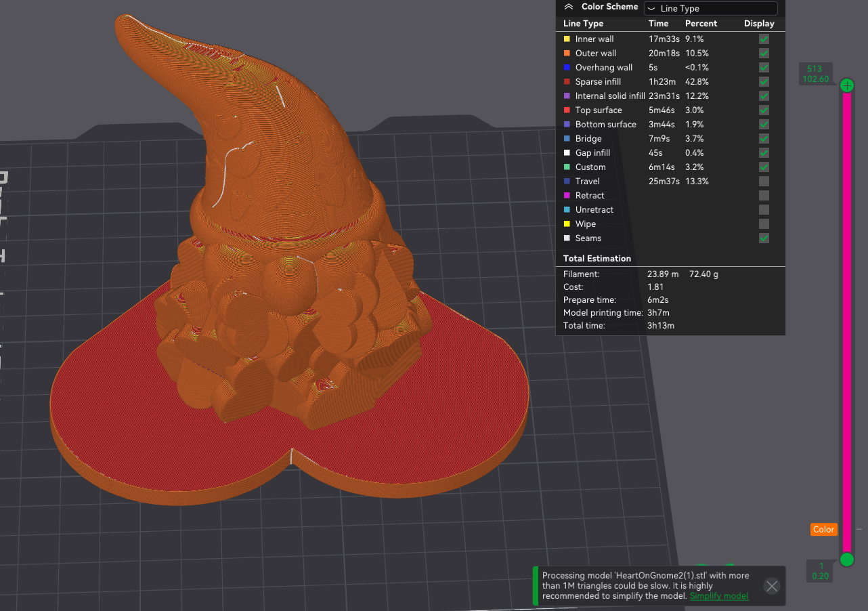868x611 pixels.
Task: Grab the bottom layer slider handle
Action: click(x=846, y=559)
